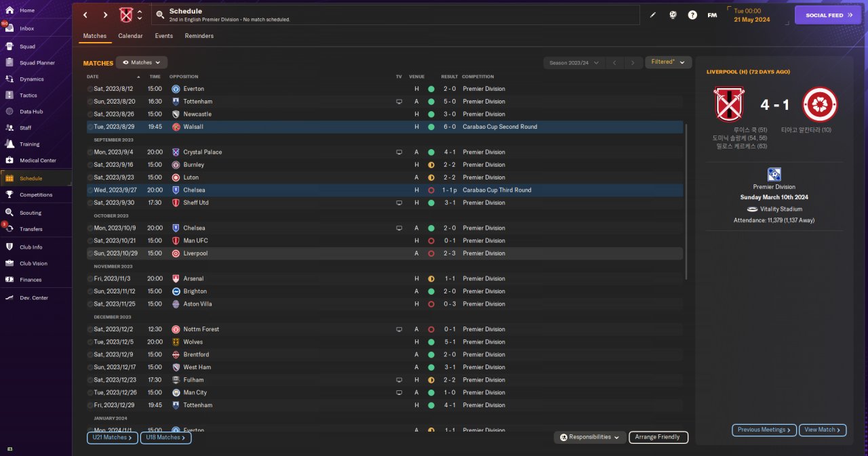Open Dev. Center in the sidebar
868x456 pixels.
36,298
